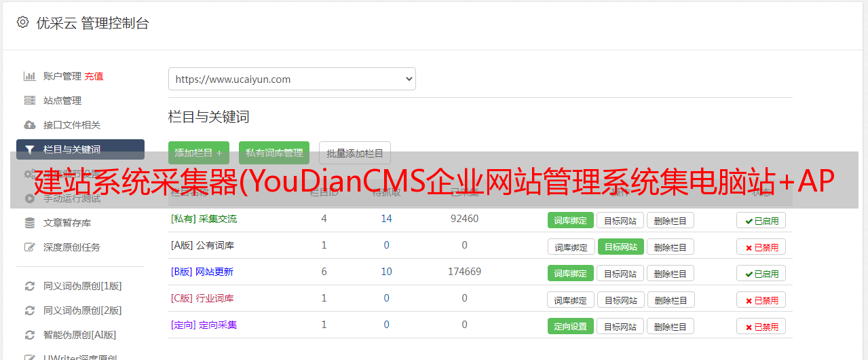Click 私有词库管理 button
Viewport: 868px width, 360px height.
click(x=274, y=153)
